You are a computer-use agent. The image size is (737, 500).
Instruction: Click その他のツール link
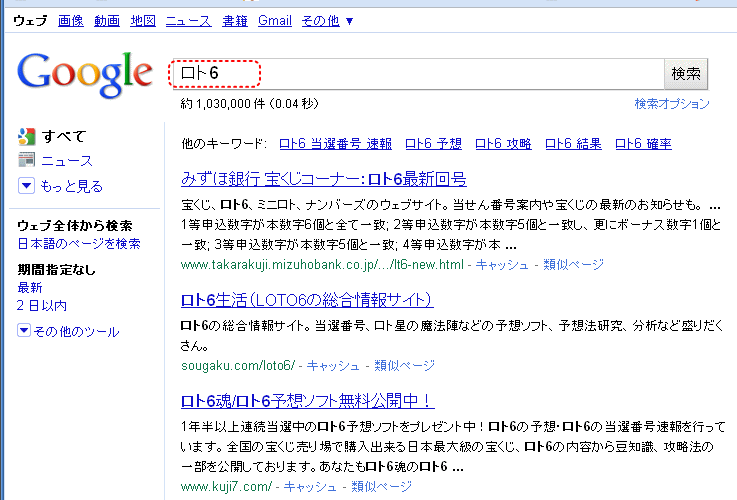tap(76, 331)
